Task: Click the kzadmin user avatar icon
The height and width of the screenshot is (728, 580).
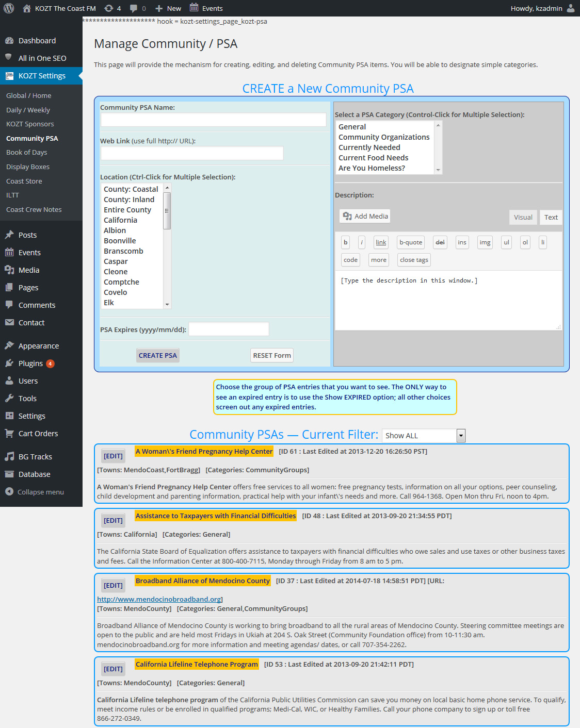Action: [x=570, y=8]
